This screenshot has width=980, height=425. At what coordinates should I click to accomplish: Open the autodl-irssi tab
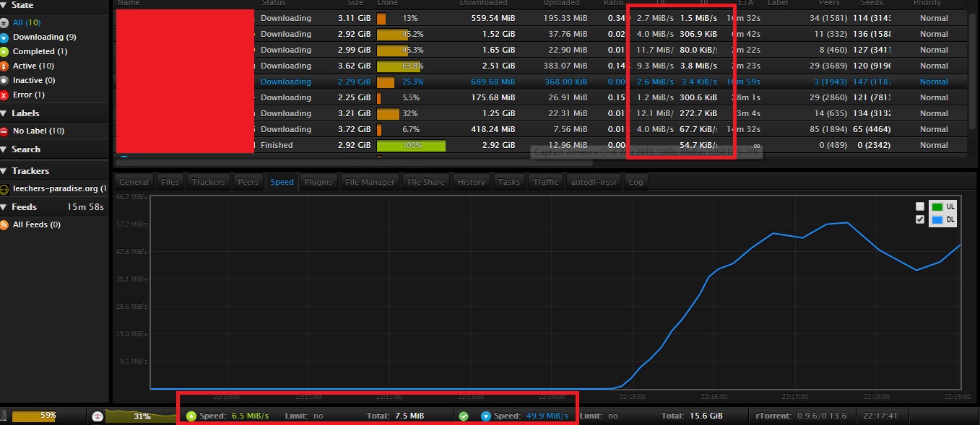point(594,182)
